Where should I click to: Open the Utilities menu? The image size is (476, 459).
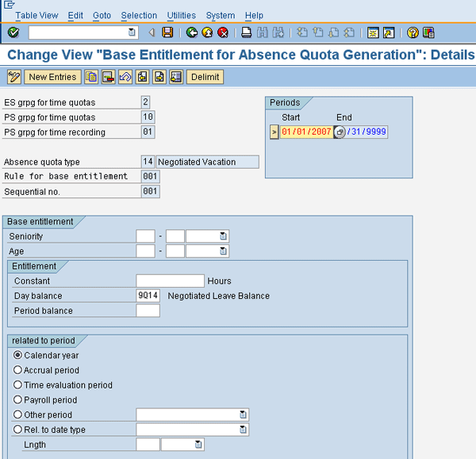point(182,16)
